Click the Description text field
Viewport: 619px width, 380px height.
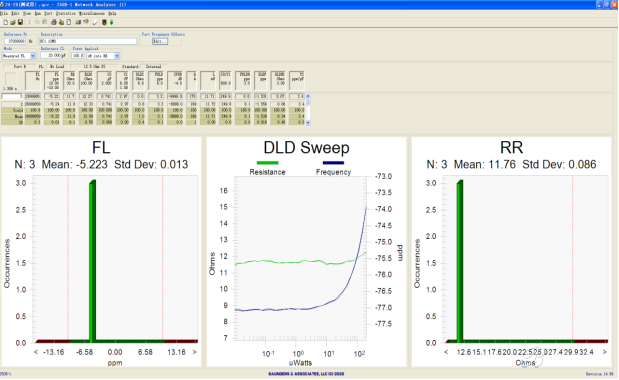point(88,41)
